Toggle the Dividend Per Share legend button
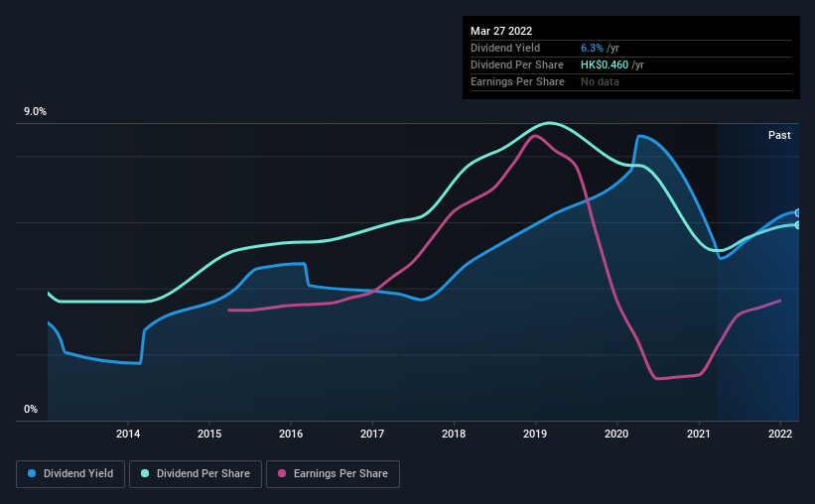This screenshot has width=815, height=504. pos(196,474)
